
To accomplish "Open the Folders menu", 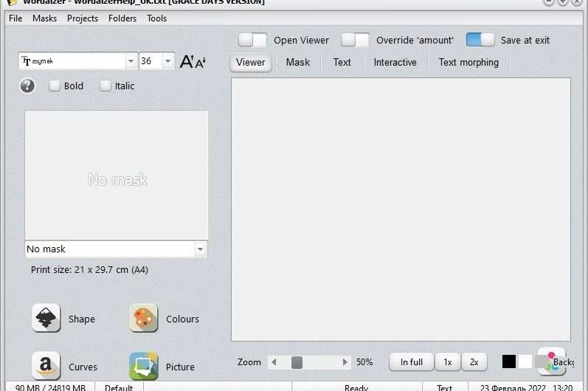I will click(x=122, y=18).
